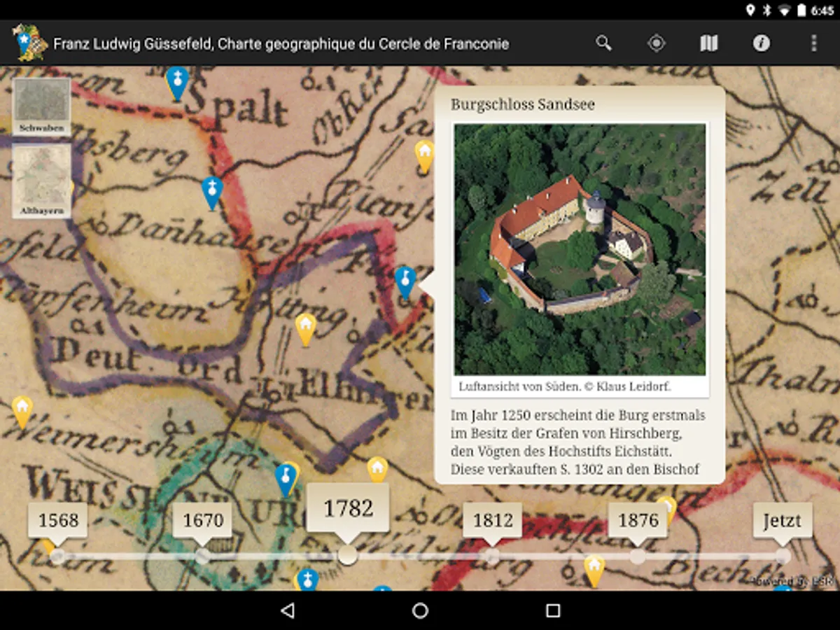The image size is (840, 630).
Task: Jump to the 1568 timeline marker
Action: point(58,520)
